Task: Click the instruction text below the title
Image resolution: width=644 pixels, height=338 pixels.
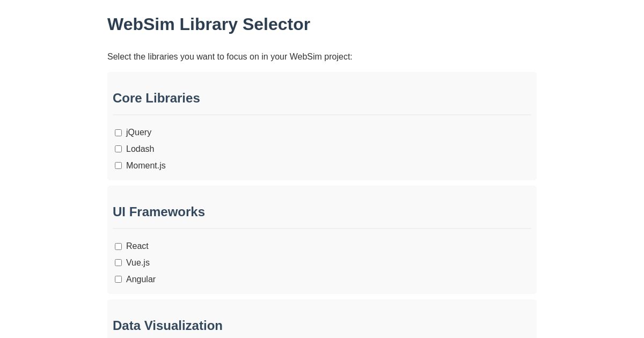Action: (x=230, y=56)
